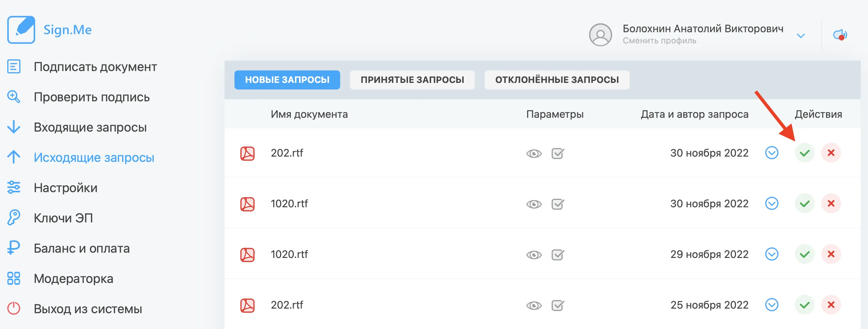Toggle the eye icon for 202.rtf dated 30 ноября
The width and height of the screenshot is (868, 329).
click(x=534, y=154)
